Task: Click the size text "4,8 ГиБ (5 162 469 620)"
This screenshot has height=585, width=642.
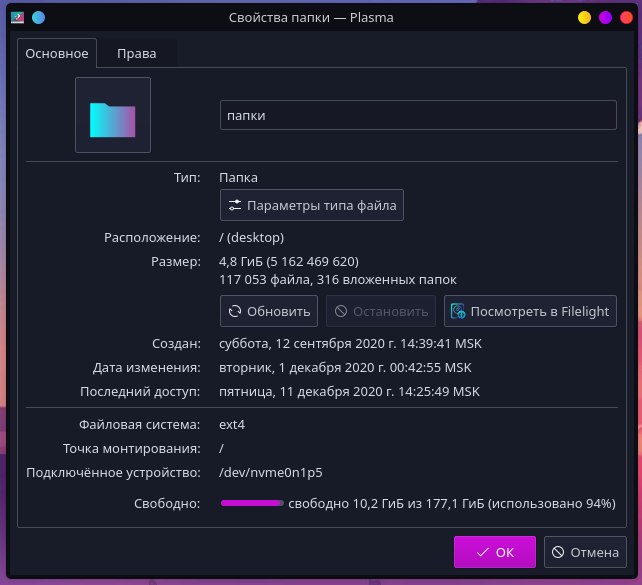Action: coord(289,262)
